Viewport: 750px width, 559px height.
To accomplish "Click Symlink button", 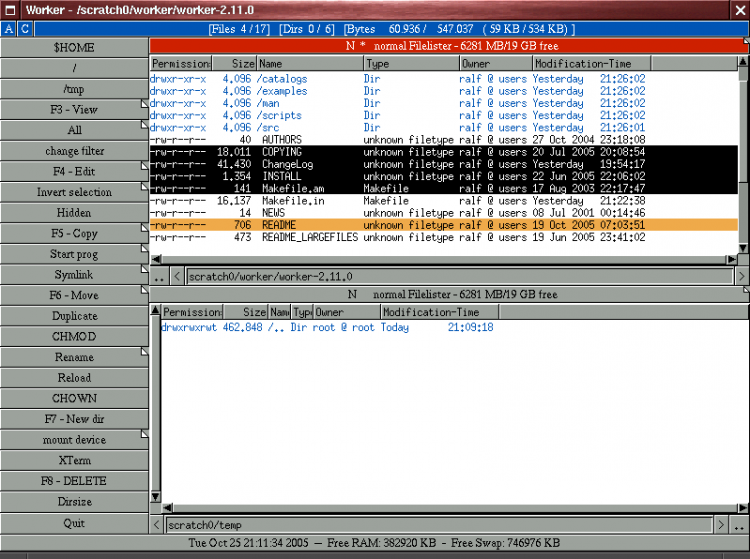I will pyautogui.click(x=74, y=275).
